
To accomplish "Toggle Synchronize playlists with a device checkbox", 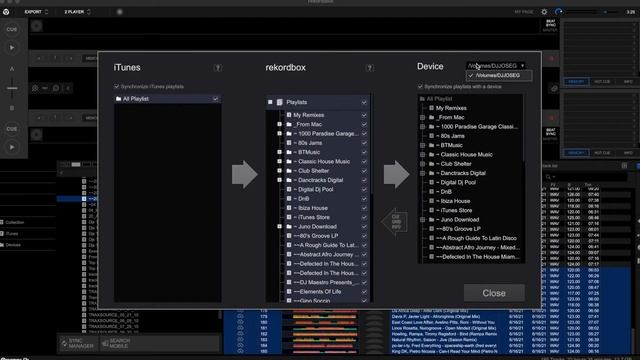I will tap(420, 87).
